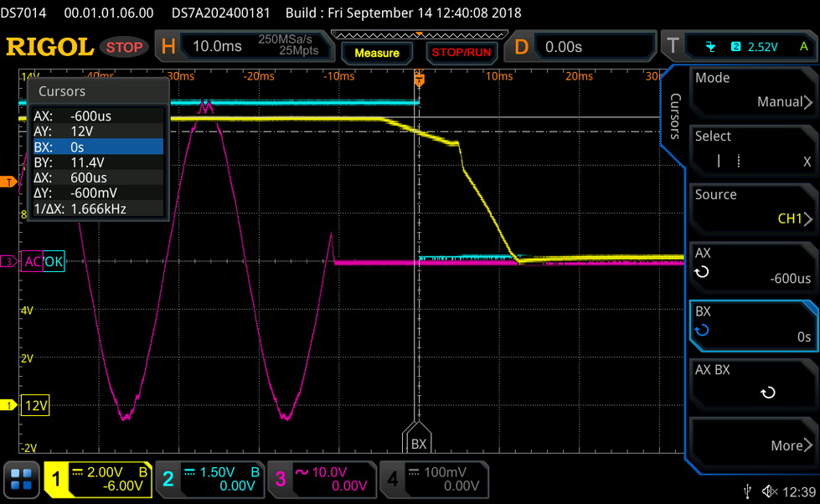Open channel 2 1.50V scale settings
Screen dimensions: 820x504
222,479
